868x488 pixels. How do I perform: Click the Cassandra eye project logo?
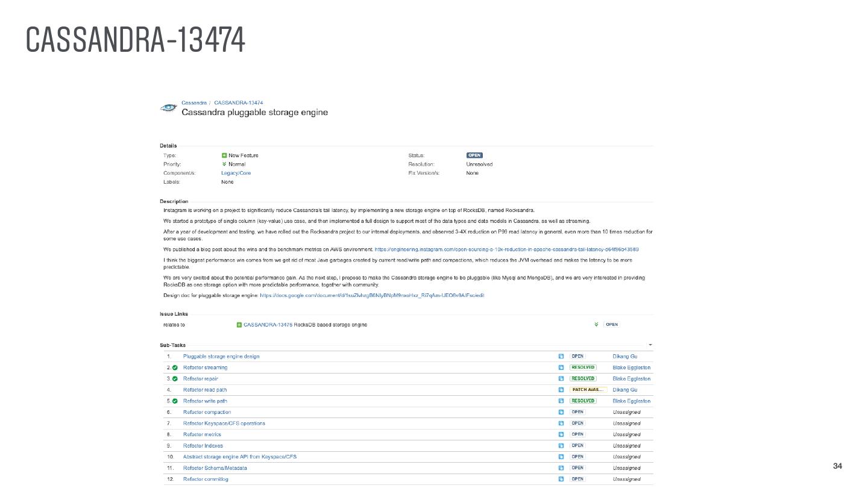(x=168, y=108)
